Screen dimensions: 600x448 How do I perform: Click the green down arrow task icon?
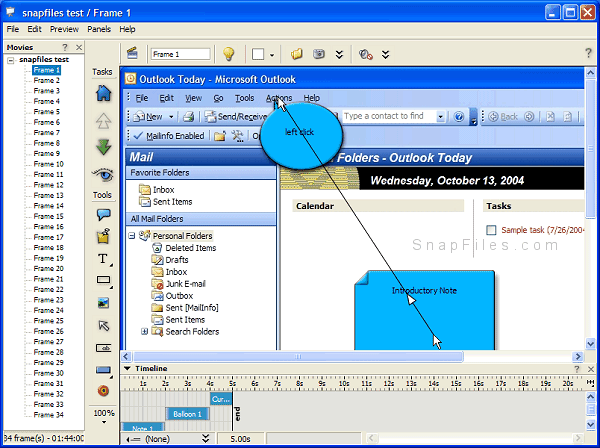point(103,147)
